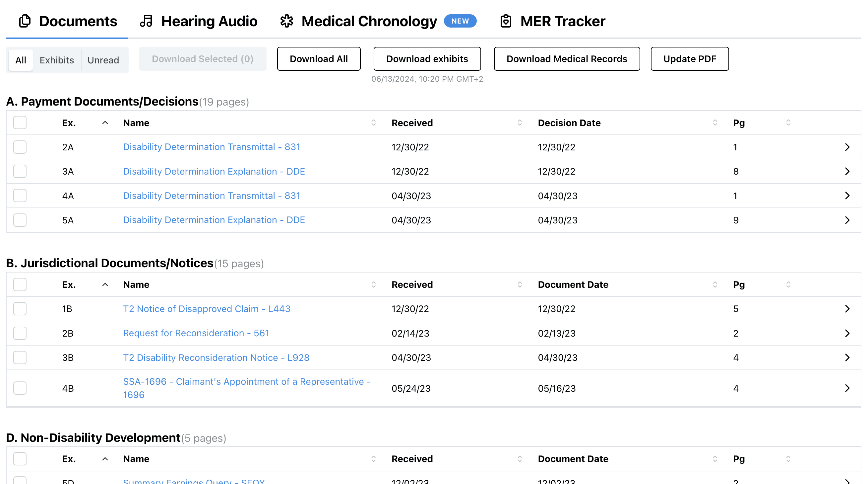Click the NEW badge beside Medical Chronology
The width and height of the screenshot is (868, 484).
(x=460, y=21)
